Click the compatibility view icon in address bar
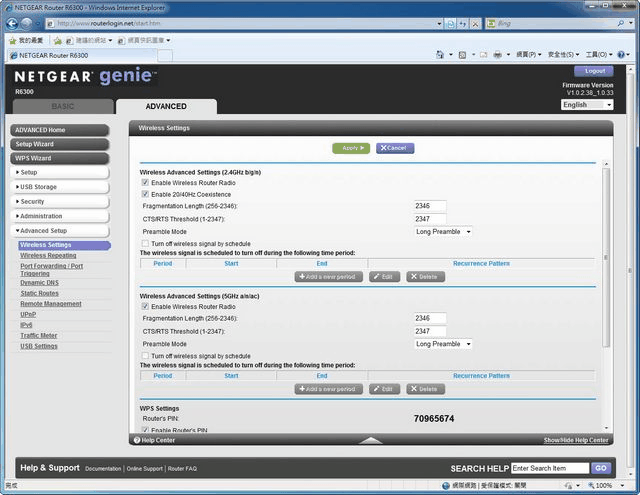 (x=450, y=24)
